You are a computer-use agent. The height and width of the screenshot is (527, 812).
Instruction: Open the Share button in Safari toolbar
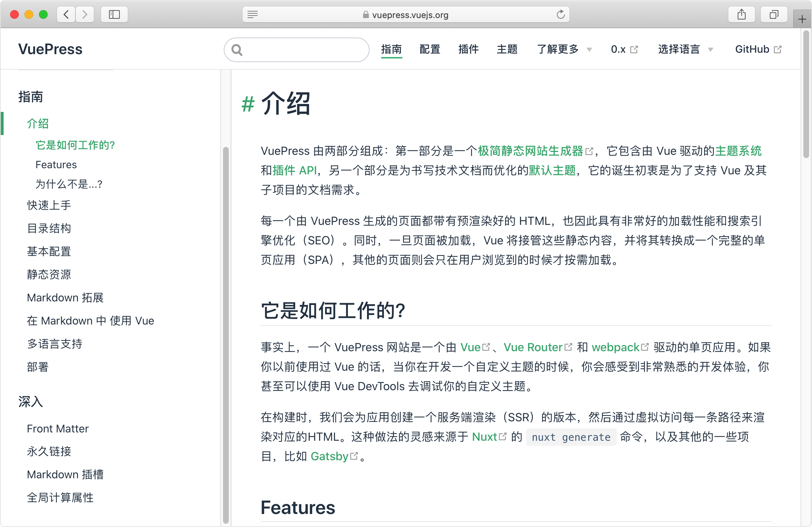pos(742,14)
